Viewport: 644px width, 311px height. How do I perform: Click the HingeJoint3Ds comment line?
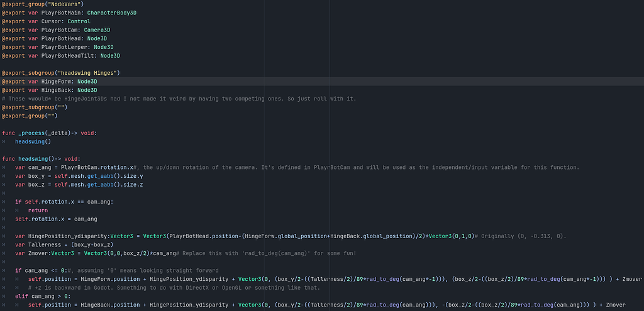point(179,99)
